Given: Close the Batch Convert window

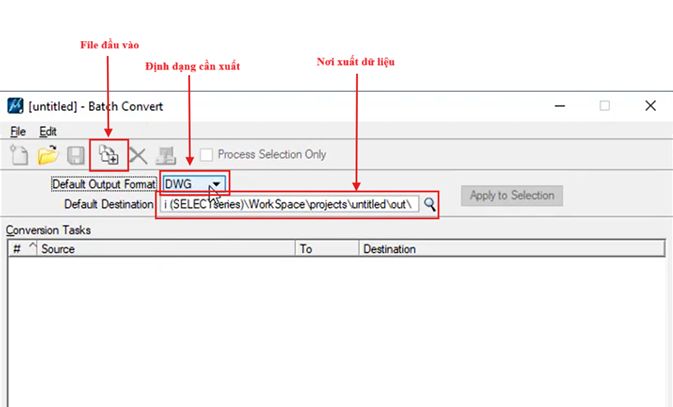Looking at the screenshot, I should [650, 106].
